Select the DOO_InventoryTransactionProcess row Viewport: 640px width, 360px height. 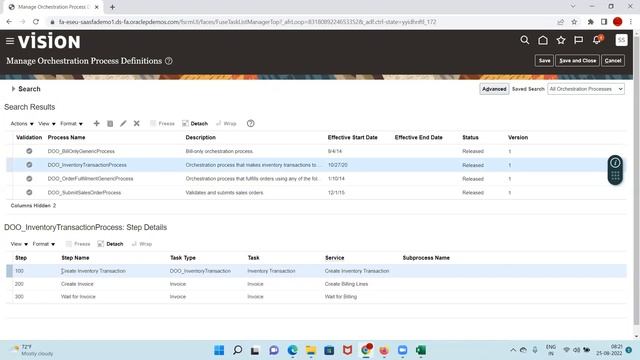click(x=316, y=165)
